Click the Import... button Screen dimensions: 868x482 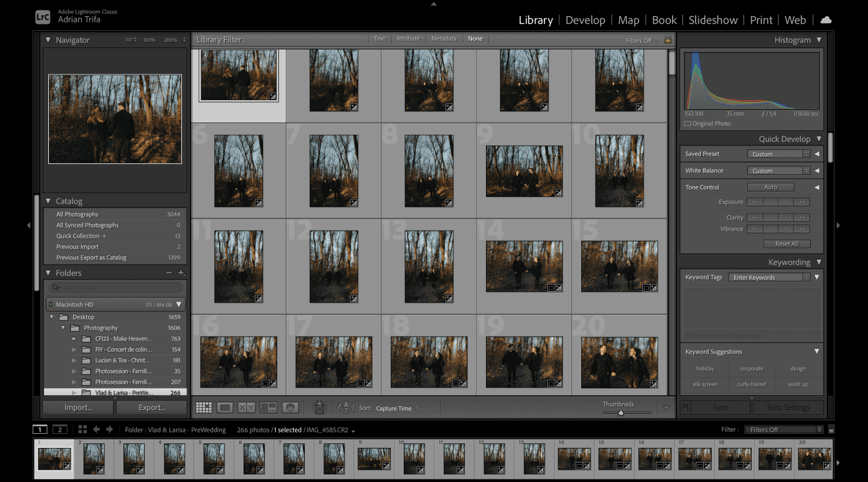(x=78, y=407)
